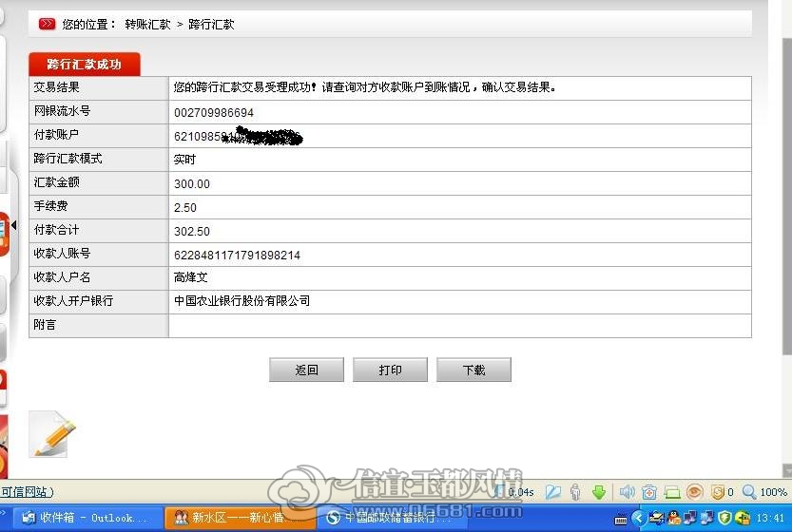Click the 打印 print button
Screen dimensions: 792x532
point(390,370)
